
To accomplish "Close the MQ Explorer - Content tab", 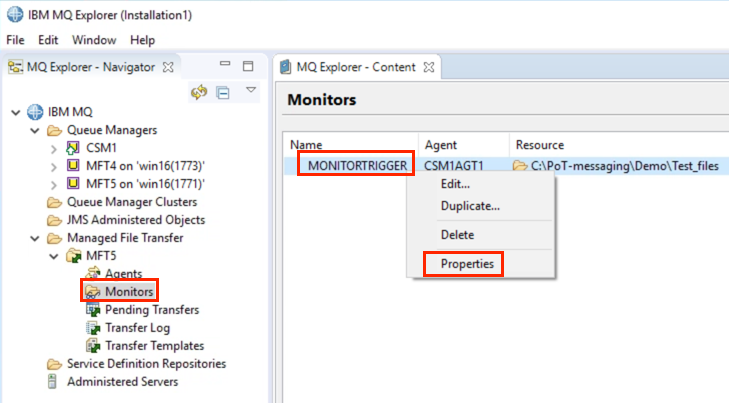I will pos(429,67).
